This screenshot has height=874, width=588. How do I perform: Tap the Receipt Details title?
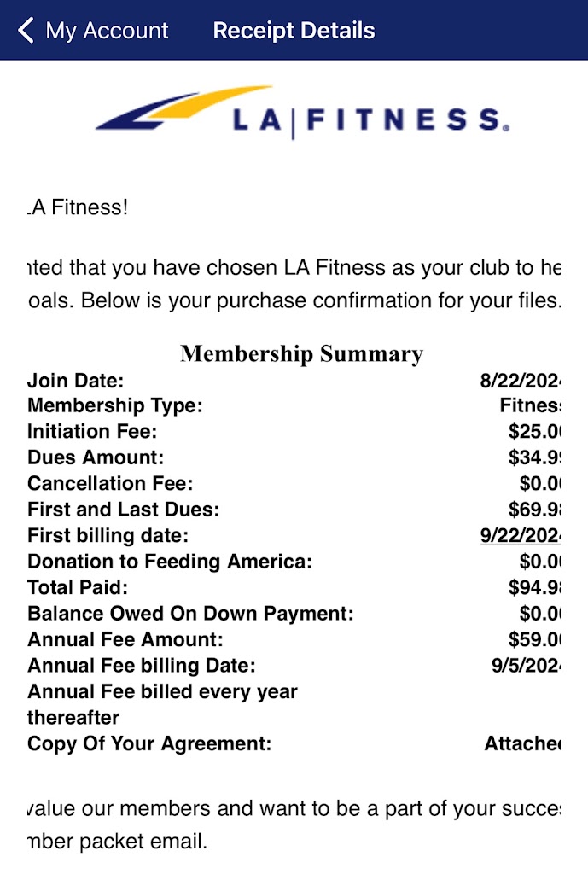(294, 31)
